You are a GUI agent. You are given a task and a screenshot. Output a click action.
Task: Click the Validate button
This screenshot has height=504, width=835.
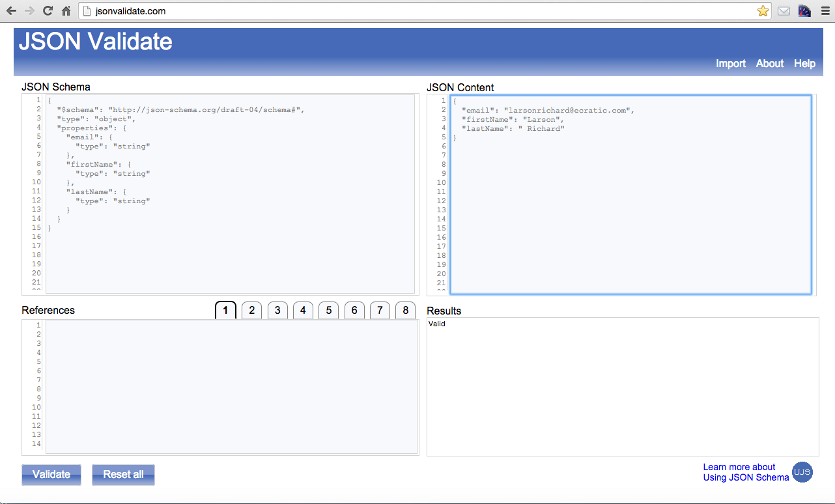[51, 475]
